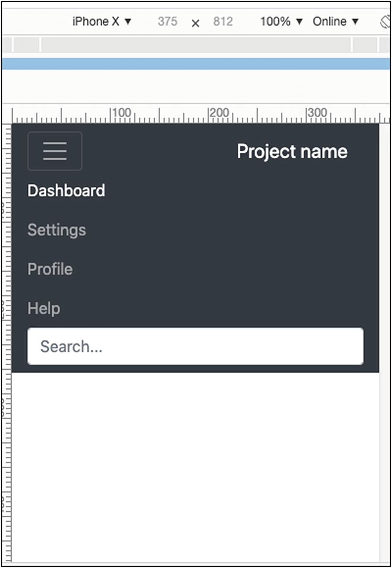Click the wide gray device-width preset bar
Viewport: 392px width, 568px height.
[196, 45]
